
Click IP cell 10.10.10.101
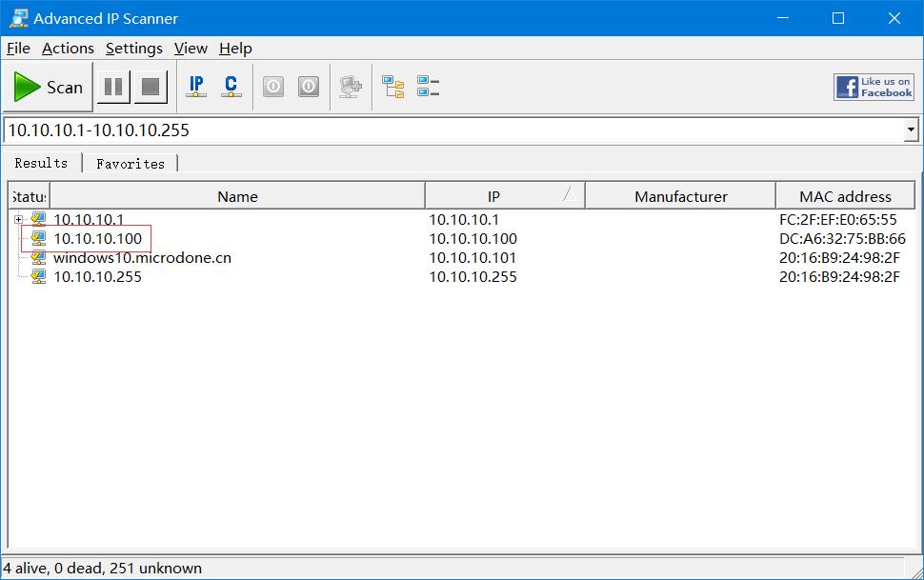[x=472, y=257]
